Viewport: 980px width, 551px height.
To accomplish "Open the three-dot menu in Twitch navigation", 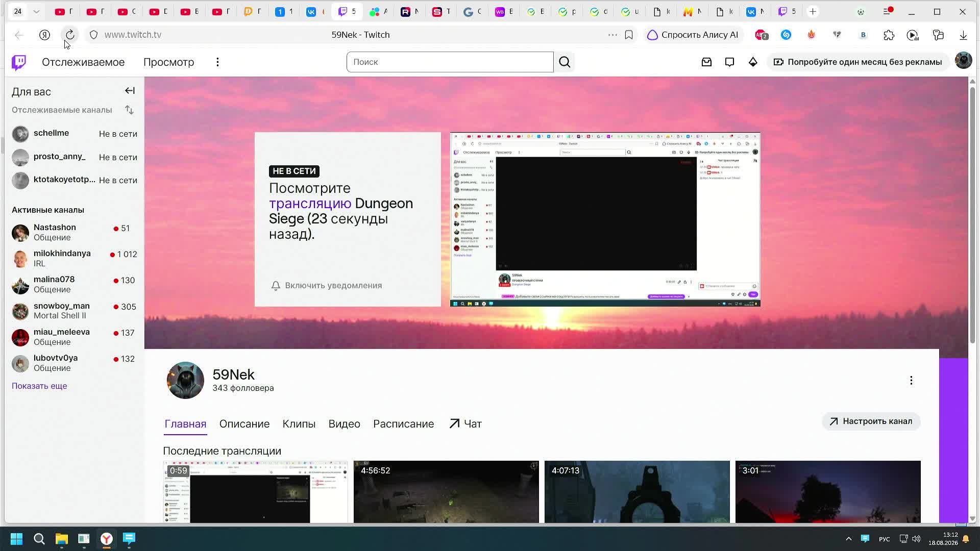I will (x=217, y=62).
